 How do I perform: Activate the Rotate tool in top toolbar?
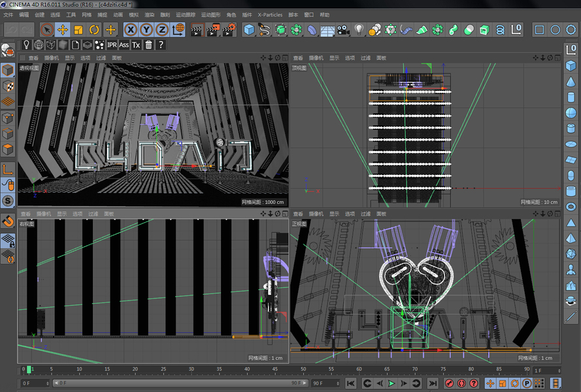pyautogui.click(x=94, y=29)
